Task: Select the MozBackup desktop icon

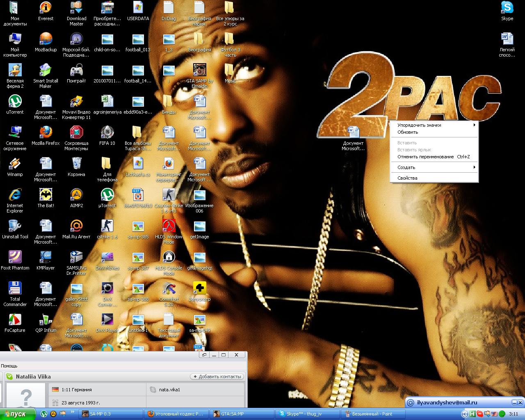Action: click(46, 42)
